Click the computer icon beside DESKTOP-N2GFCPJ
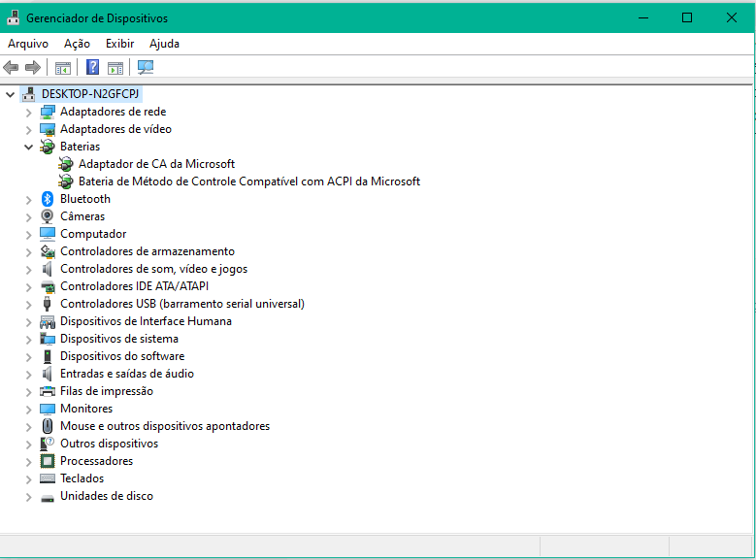The height and width of the screenshot is (560, 756). [29, 93]
